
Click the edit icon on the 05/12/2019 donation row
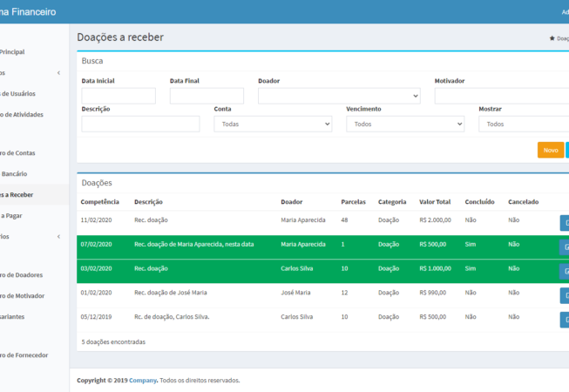tap(565, 319)
